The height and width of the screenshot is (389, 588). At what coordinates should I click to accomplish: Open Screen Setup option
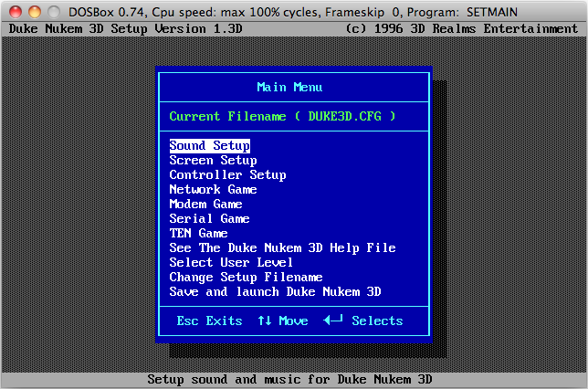click(213, 160)
